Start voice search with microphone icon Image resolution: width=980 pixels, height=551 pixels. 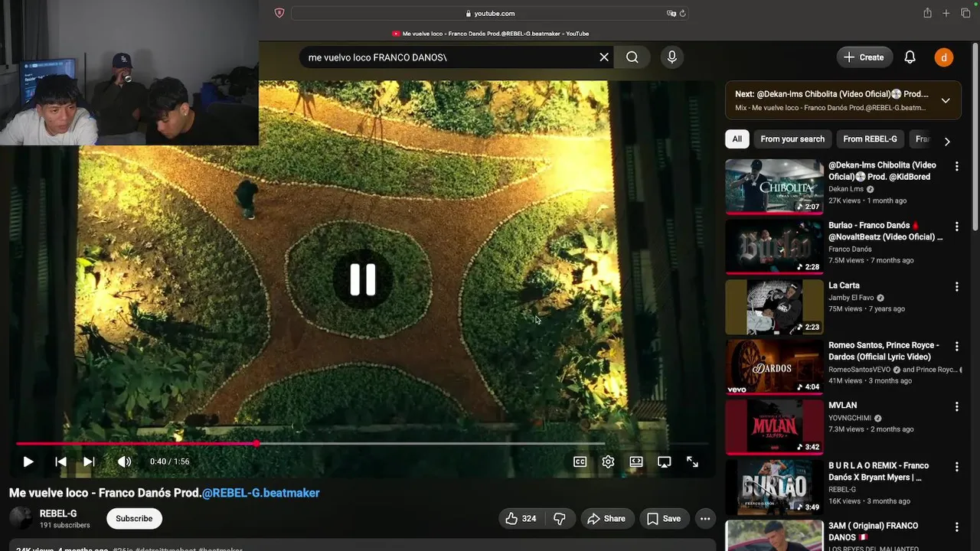[x=671, y=57]
